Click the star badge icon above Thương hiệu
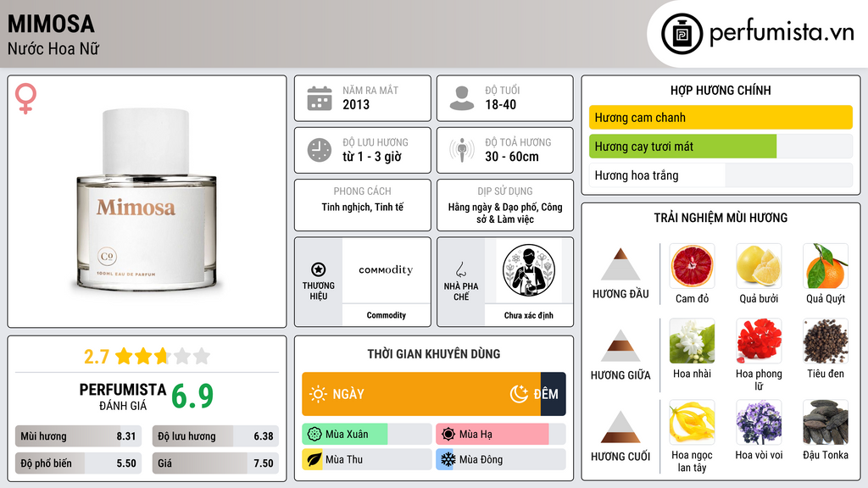 point(319,269)
